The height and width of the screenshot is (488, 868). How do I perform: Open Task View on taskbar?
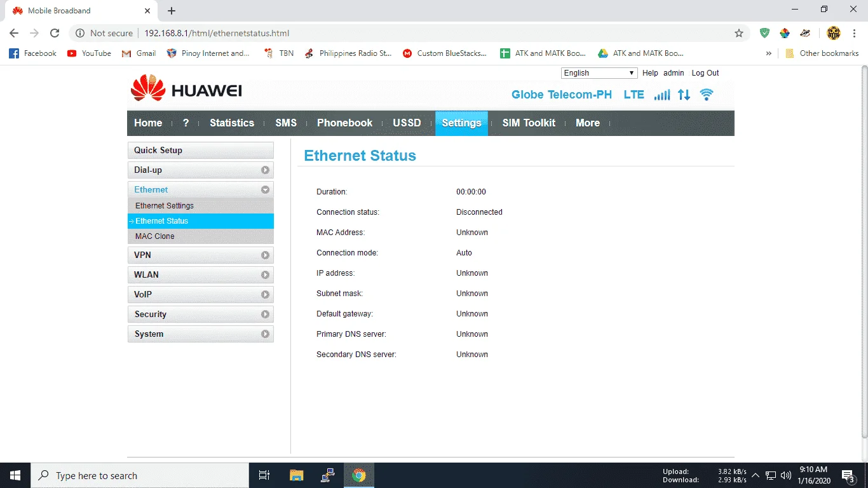point(264,475)
